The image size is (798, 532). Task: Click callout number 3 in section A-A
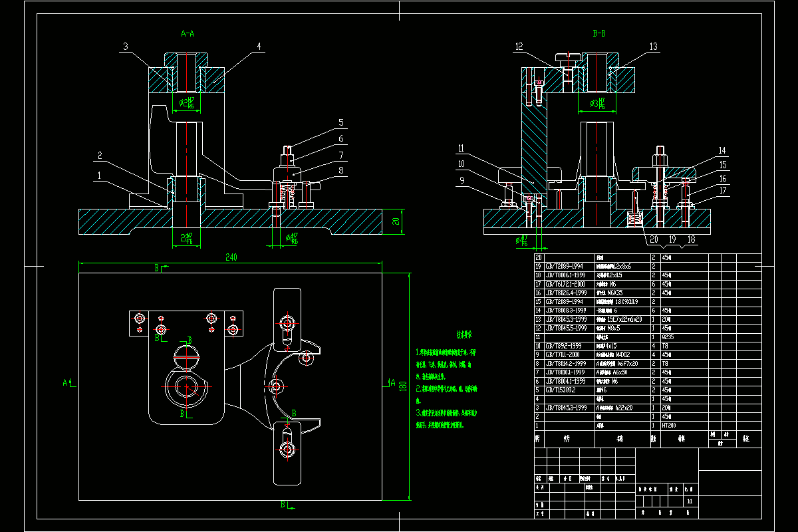(x=124, y=47)
